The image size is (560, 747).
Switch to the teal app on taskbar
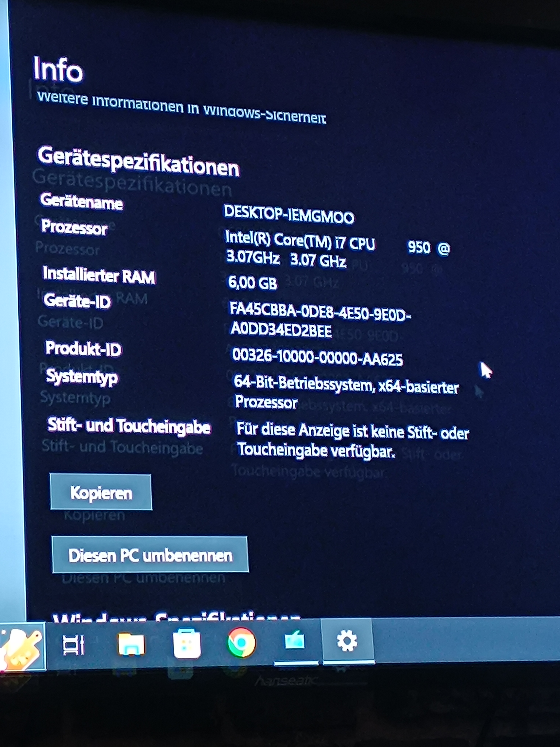point(295,640)
